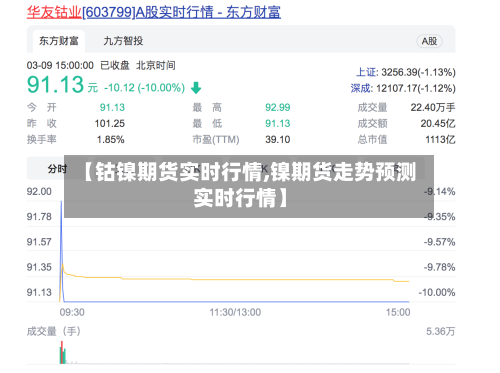Open the 华友钴业 A股实时行情 title link

click(x=154, y=12)
